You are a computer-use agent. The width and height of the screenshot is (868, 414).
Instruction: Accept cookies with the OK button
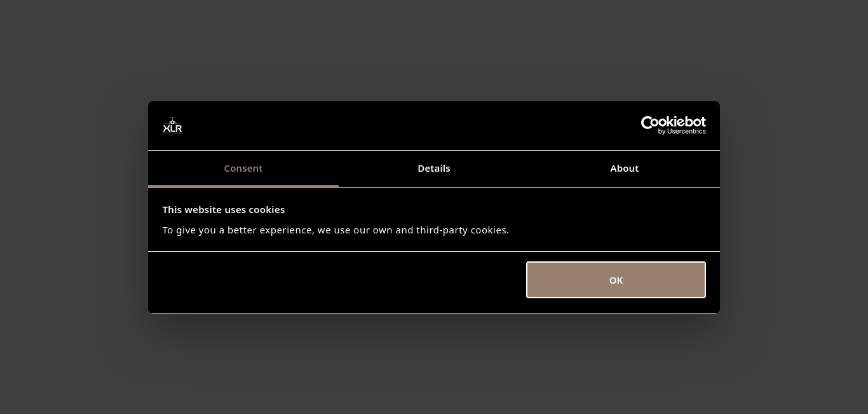(x=616, y=280)
